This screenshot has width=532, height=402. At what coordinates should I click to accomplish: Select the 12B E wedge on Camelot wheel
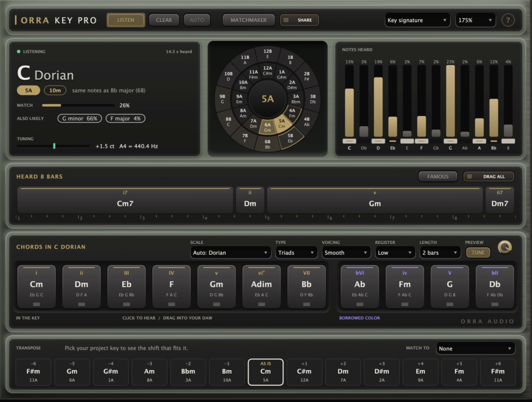pos(268,54)
